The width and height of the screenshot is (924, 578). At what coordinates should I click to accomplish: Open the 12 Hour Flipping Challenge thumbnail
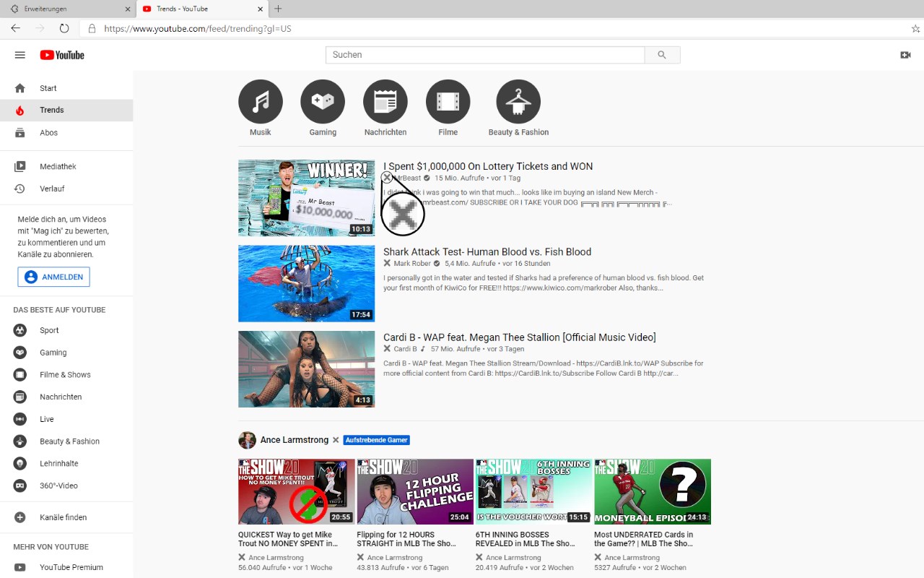point(415,491)
